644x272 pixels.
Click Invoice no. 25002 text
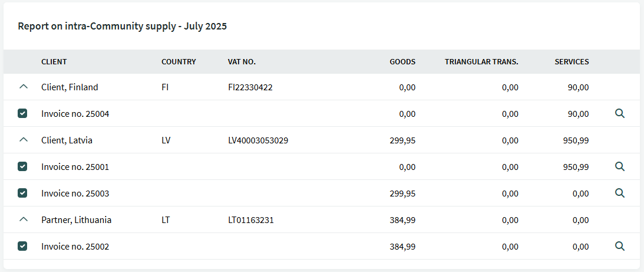pyautogui.click(x=75, y=247)
